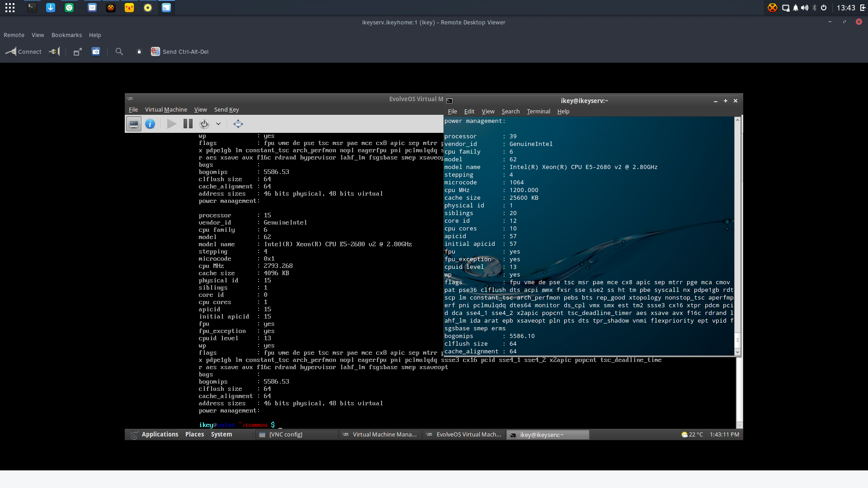Click the GNOME foot icon beside Applications
The width and height of the screenshot is (868, 488).
[134, 435]
